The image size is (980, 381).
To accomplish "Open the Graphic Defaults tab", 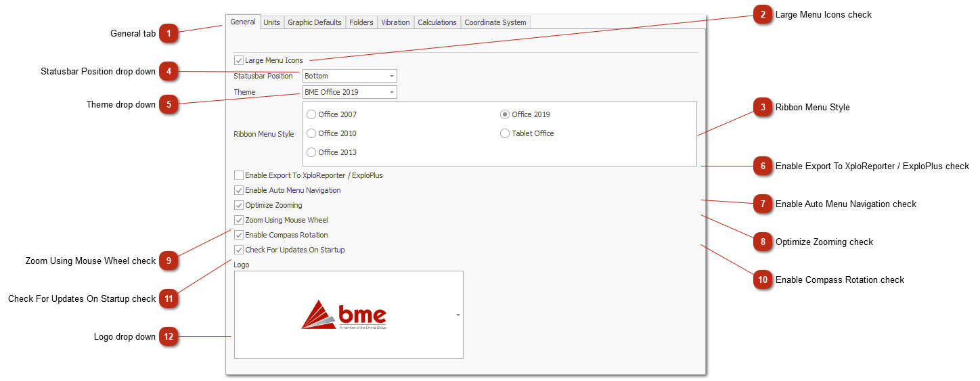I will [314, 22].
